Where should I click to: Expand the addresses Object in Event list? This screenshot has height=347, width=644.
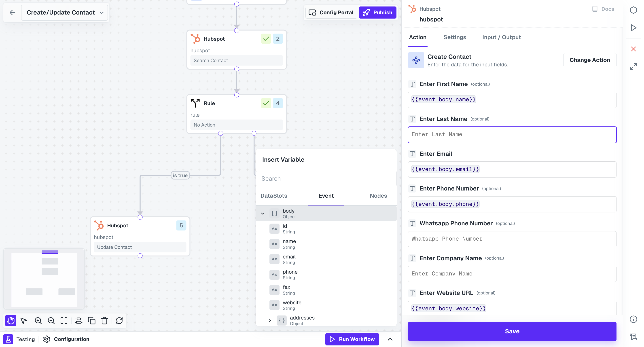pos(270,320)
